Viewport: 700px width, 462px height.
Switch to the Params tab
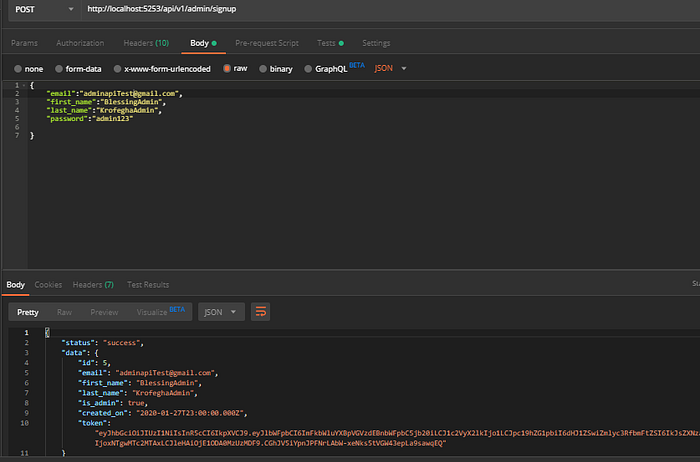click(24, 43)
